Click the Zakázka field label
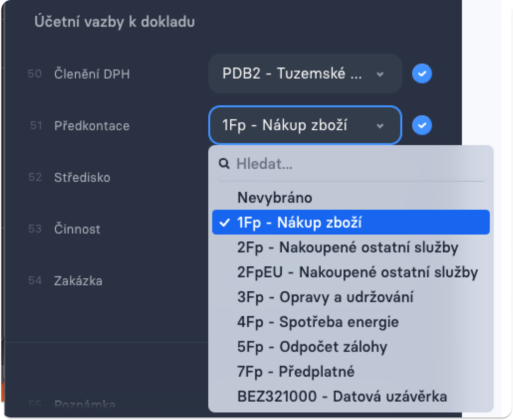Viewport: 513px width, 420px height. click(x=78, y=281)
